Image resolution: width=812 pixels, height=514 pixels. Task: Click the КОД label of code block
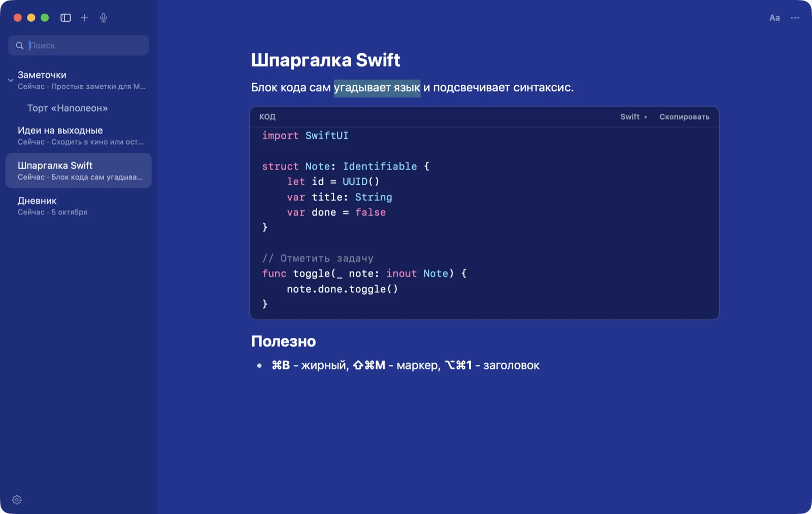pos(267,117)
